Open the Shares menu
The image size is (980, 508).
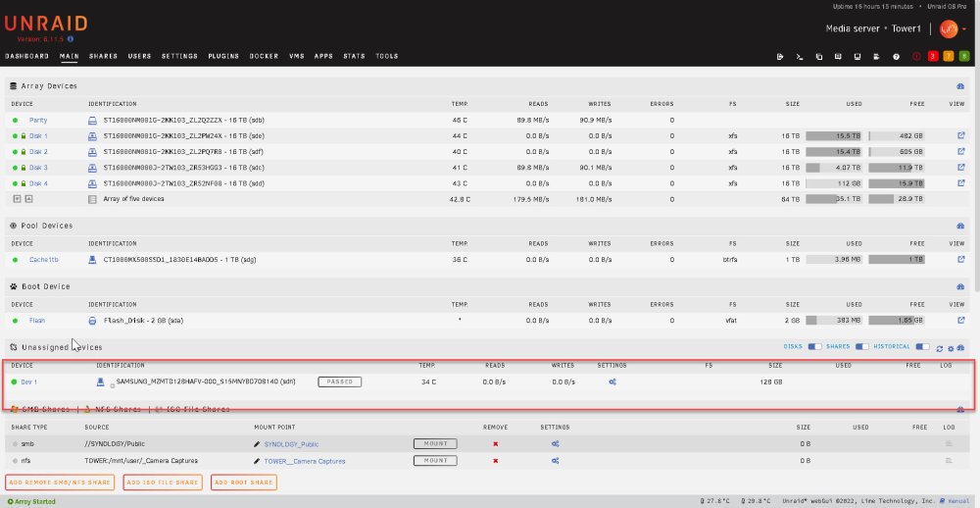point(103,56)
